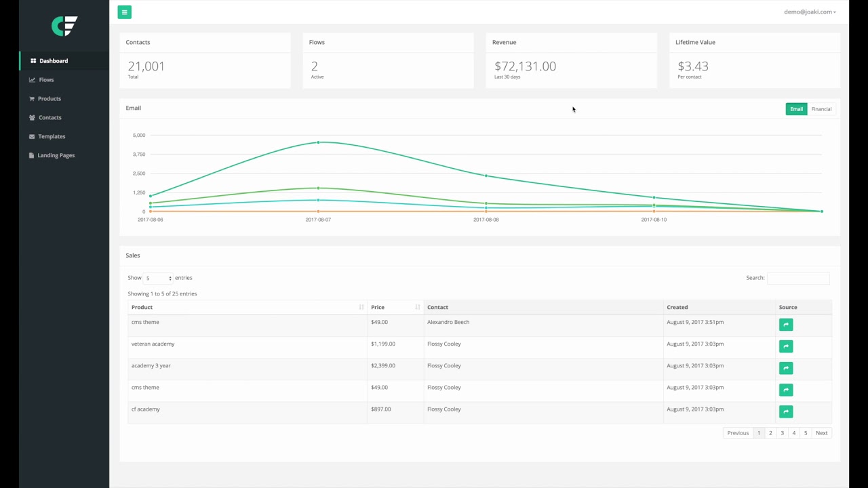The height and width of the screenshot is (488, 868).
Task: Click the Sales Search input field
Action: pos(798,278)
